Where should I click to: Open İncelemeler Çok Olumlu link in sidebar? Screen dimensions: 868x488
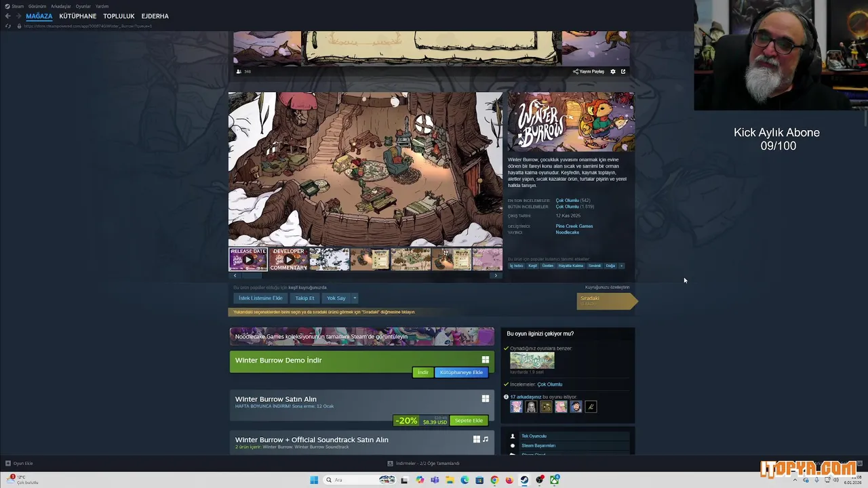(x=550, y=384)
